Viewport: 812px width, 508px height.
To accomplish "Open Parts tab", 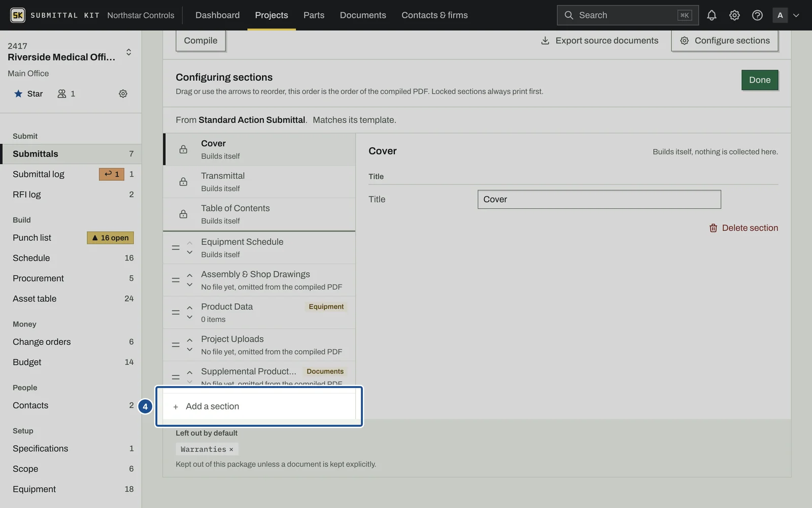I will pos(314,15).
